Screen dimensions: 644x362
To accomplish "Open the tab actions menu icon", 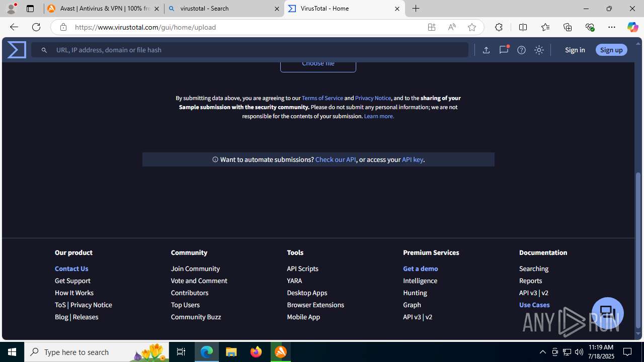I will [x=30, y=9].
